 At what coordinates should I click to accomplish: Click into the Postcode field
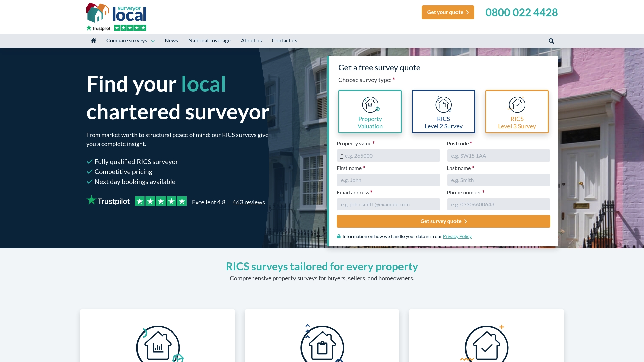pyautogui.click(x=498, y=156)
